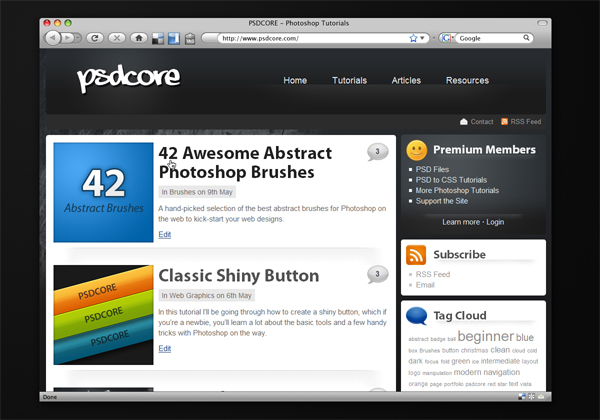Click the Stop loading X button

tap(117, 38)
